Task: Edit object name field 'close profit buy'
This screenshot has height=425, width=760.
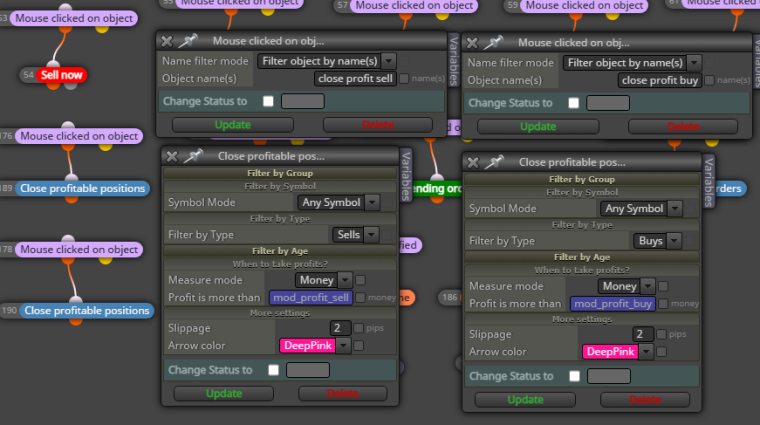Action: [x=660, y=80]
